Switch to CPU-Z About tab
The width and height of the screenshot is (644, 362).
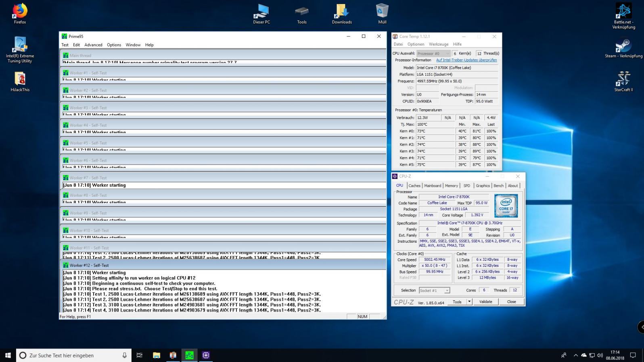click(x=513, y=185)
